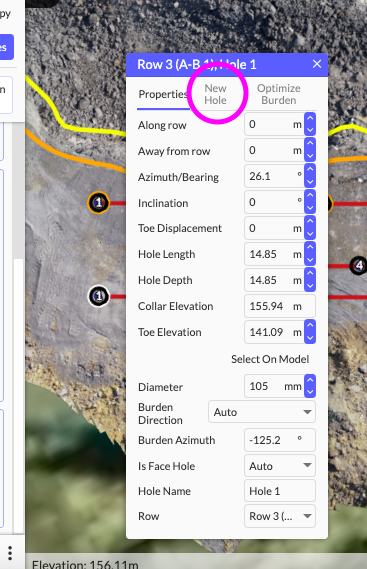Select the white-ringed hole 1 marker

pos(99,296)
